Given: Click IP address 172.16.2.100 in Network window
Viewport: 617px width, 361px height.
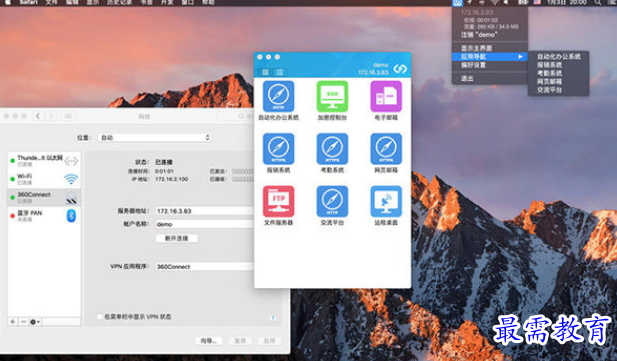Looking at the screenshot, I should 172,179.
